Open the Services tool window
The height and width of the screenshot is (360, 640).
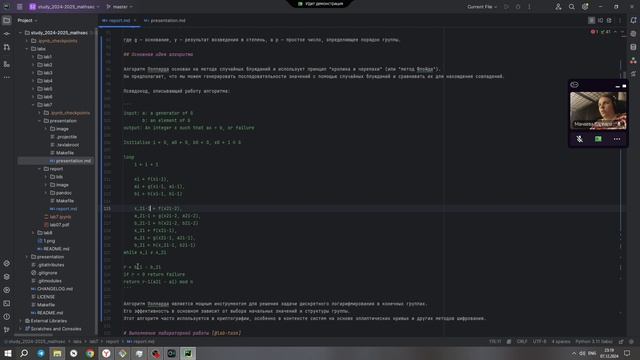tap(7, 290)
